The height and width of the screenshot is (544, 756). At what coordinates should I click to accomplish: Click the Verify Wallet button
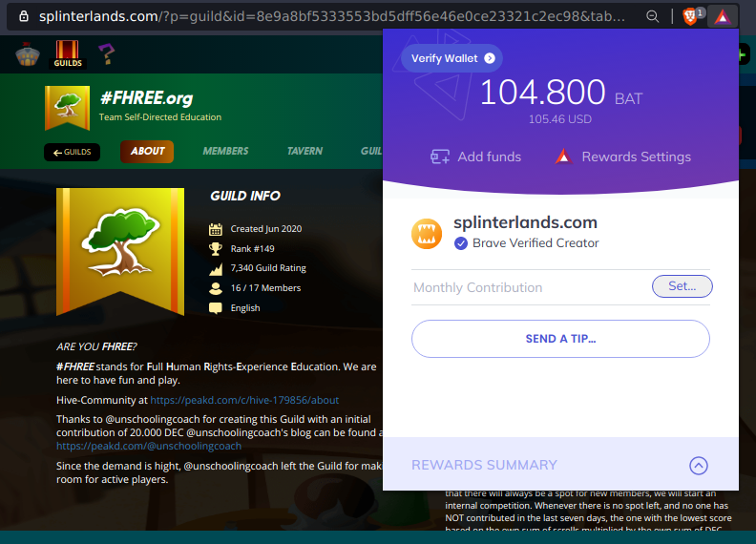[x=451, y=58]
